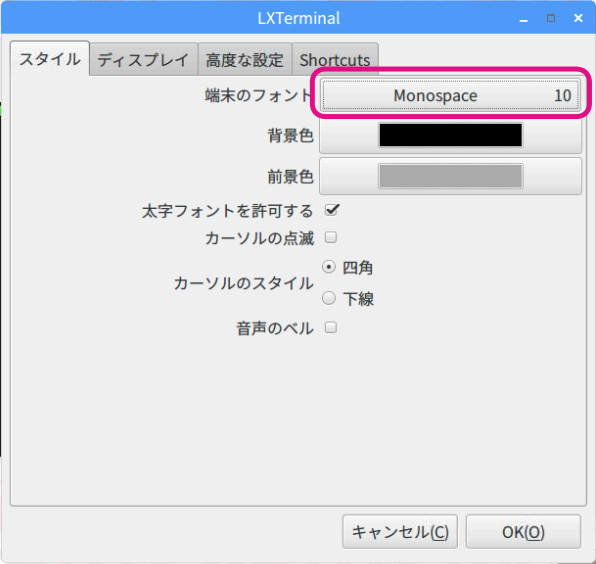Click the 背景色 label
The width and height of the screenshot is (596, 564).
coord(290,136)
